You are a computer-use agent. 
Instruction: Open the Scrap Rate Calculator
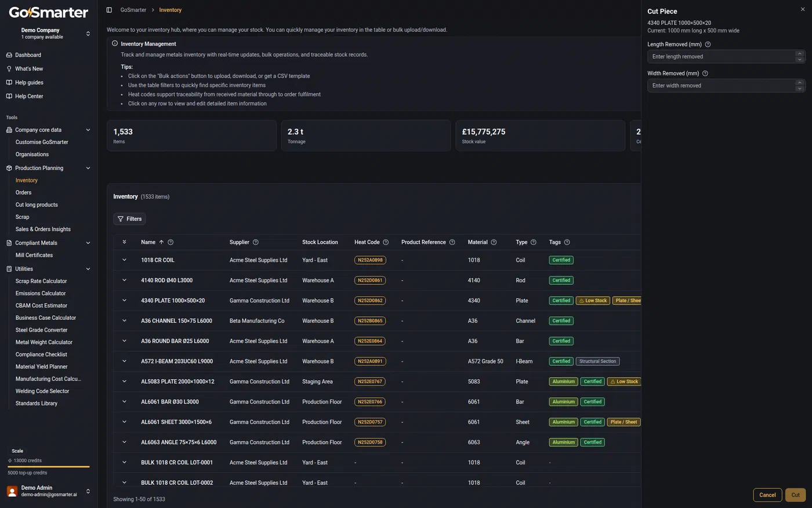(41, 281)
